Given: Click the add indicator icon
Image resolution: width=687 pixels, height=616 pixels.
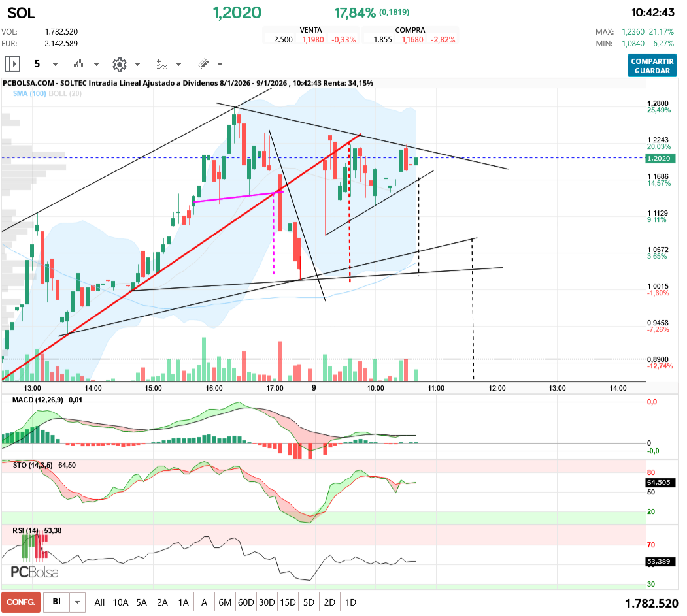Looking at the screenshot, I should coord(161,64).
